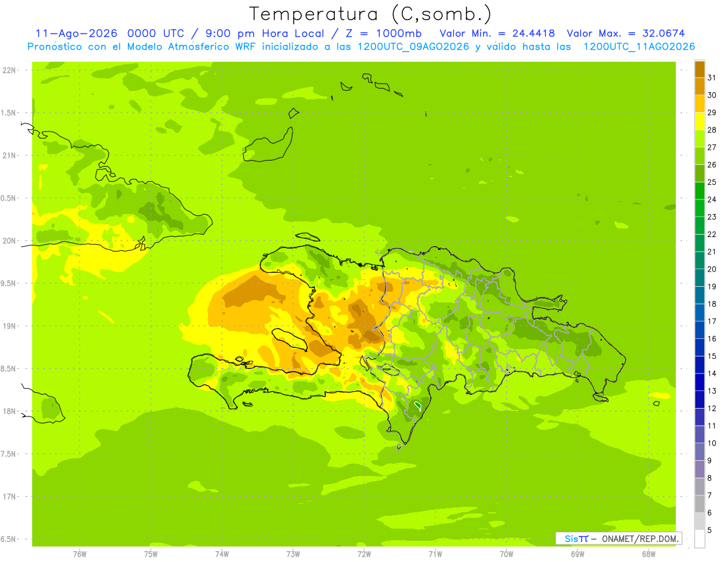Pick the legend swatch between 30 and 31

699,86
